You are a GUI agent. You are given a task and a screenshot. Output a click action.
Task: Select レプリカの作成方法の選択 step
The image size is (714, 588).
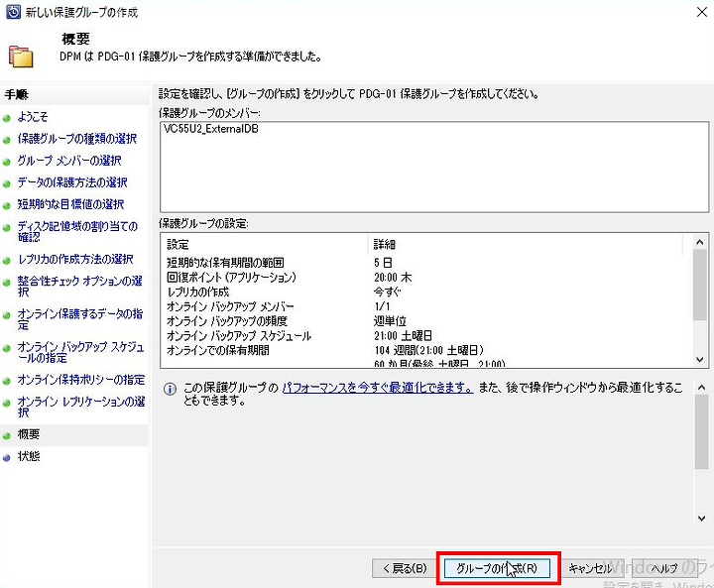point(75,259)
